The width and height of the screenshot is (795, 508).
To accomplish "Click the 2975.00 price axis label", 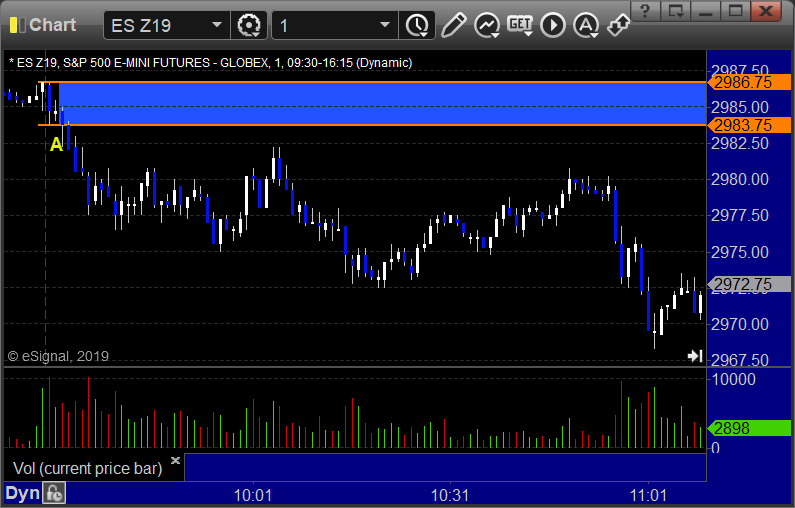I will (740, 251).
